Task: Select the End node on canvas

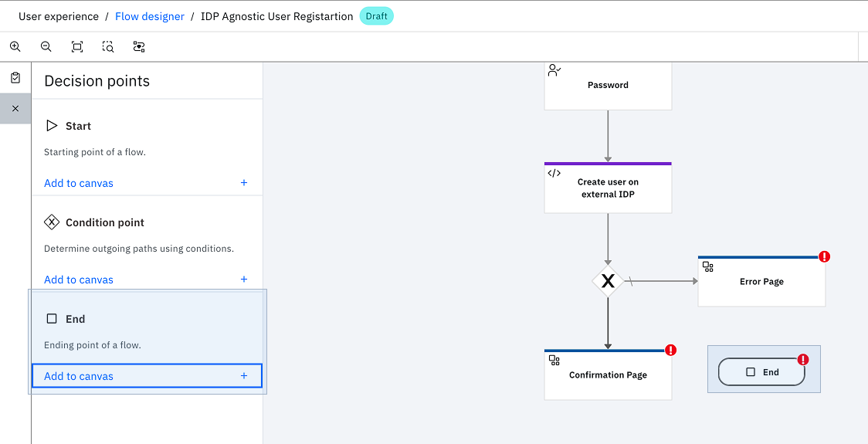Action: (x=761, y=372)
